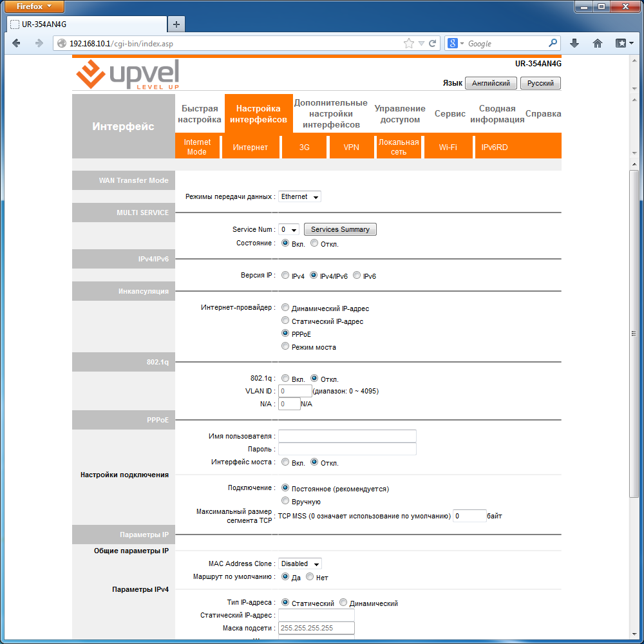
Task: Choose Динамический IP-адрес provider type
Action: click(285, 307)
